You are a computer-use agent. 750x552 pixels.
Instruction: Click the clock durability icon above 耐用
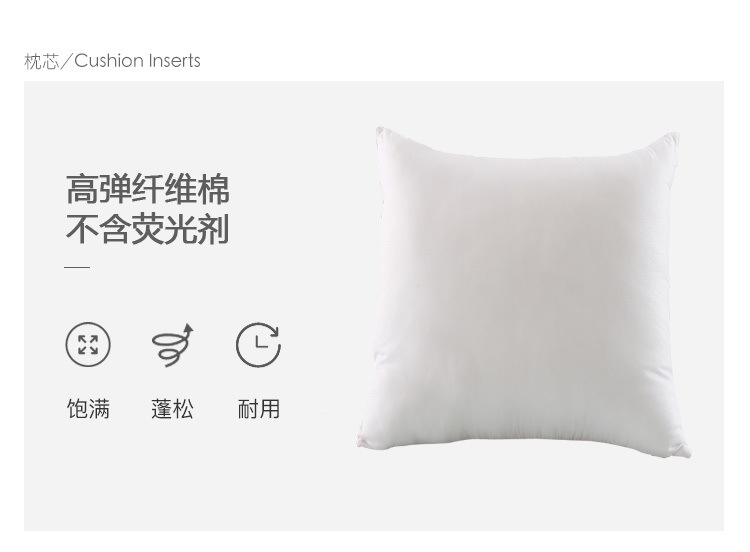point(258,345)
